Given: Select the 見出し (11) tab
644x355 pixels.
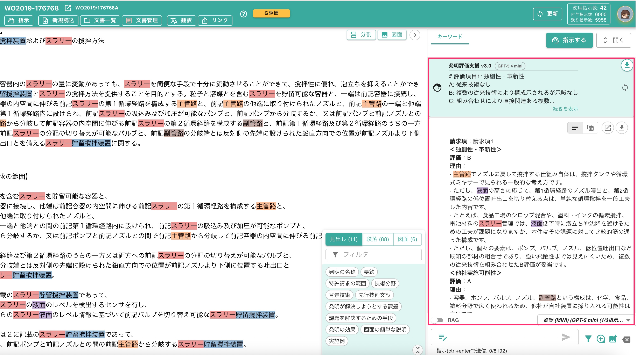Looking at the screenshot, I should point(344,239).
